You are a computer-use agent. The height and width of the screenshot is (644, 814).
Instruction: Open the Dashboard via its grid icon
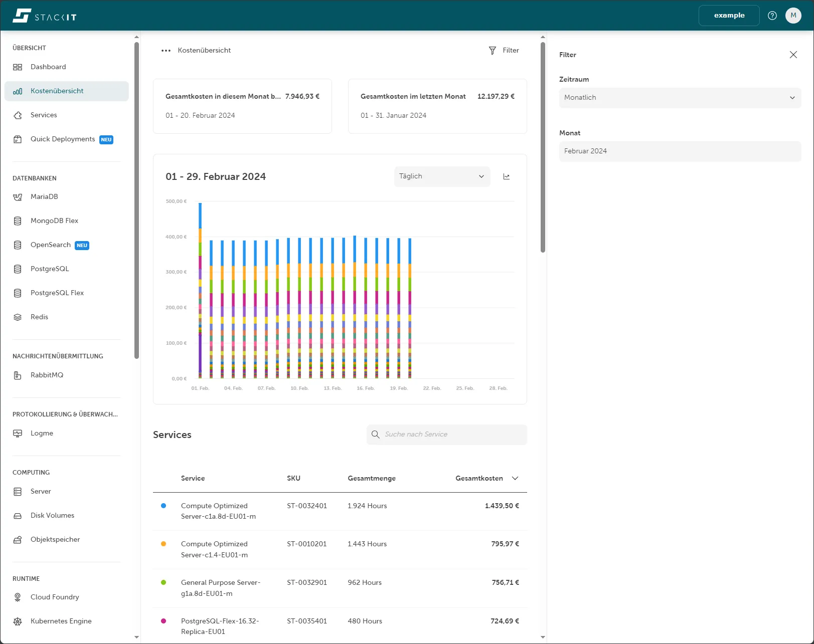tap(18, 67)
